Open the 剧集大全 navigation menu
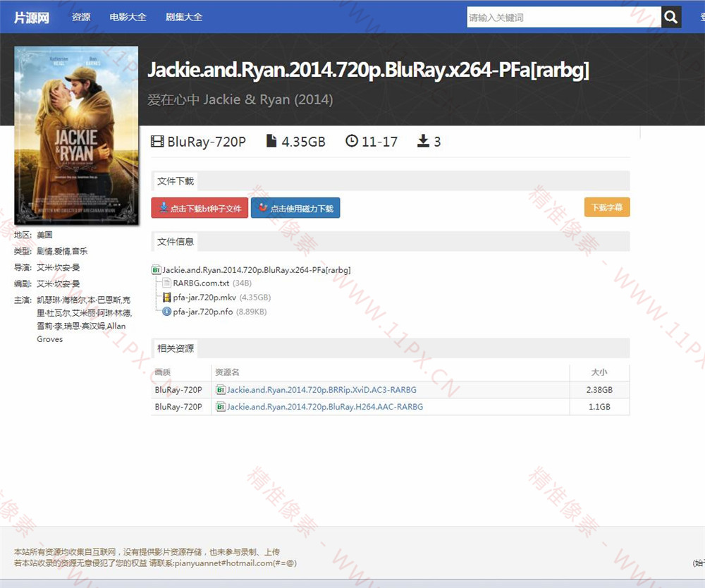705x588 pixels. pyautogui.click(x=184, y=17)
